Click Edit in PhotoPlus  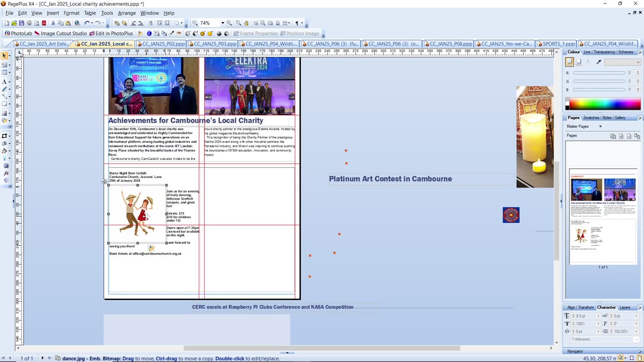tap(111, 34)
